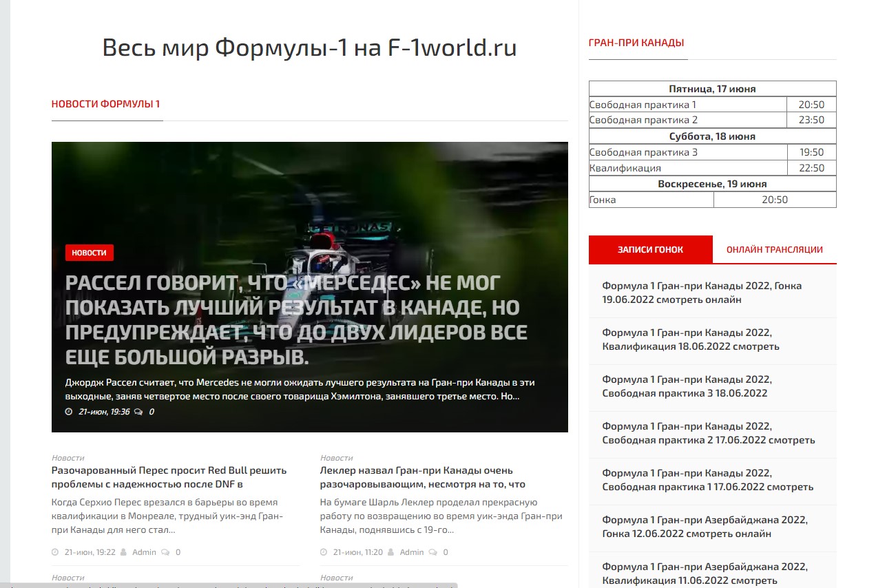Open Свободная практика 3 18.06.2022 recording

coord(687,386)
